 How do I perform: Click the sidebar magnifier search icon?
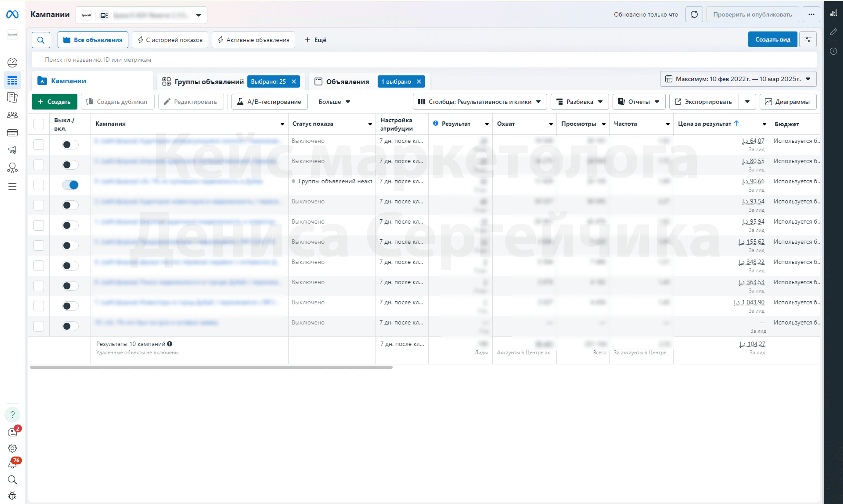point(12,480)
